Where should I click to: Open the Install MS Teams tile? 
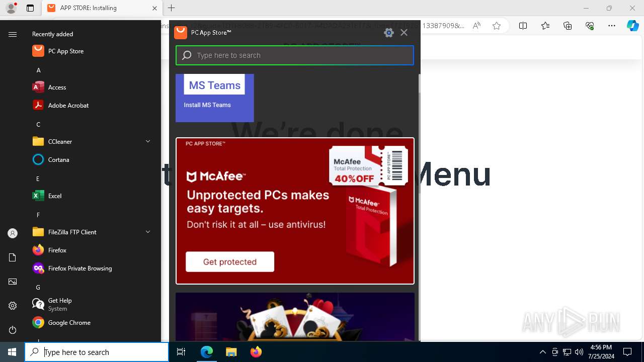click(x=215, y=98)
